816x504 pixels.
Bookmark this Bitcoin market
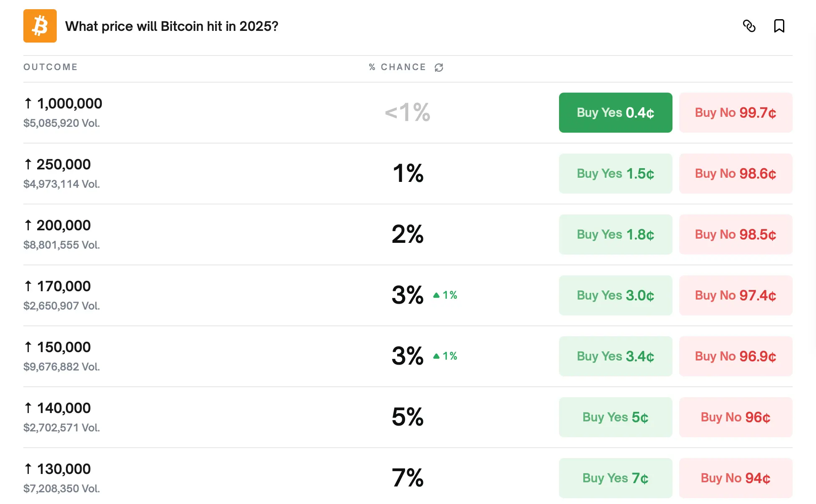779,26
